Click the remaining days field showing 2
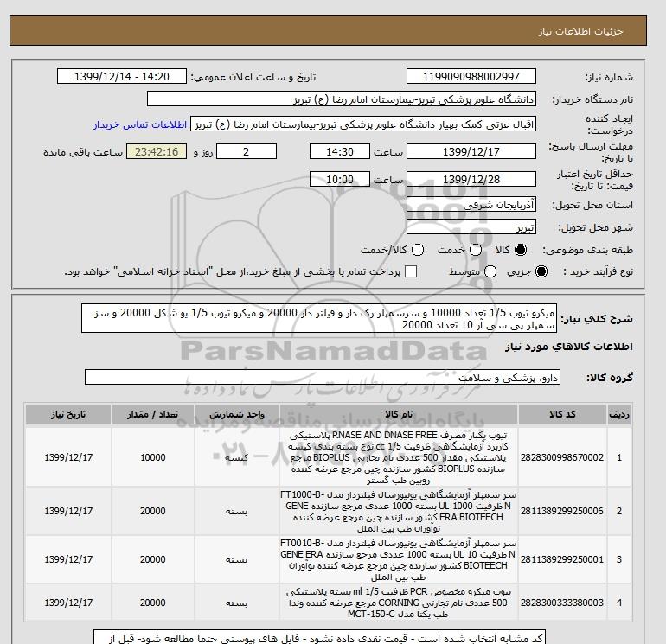The height and width of the screenshot is (644, 666). (247, 151)
